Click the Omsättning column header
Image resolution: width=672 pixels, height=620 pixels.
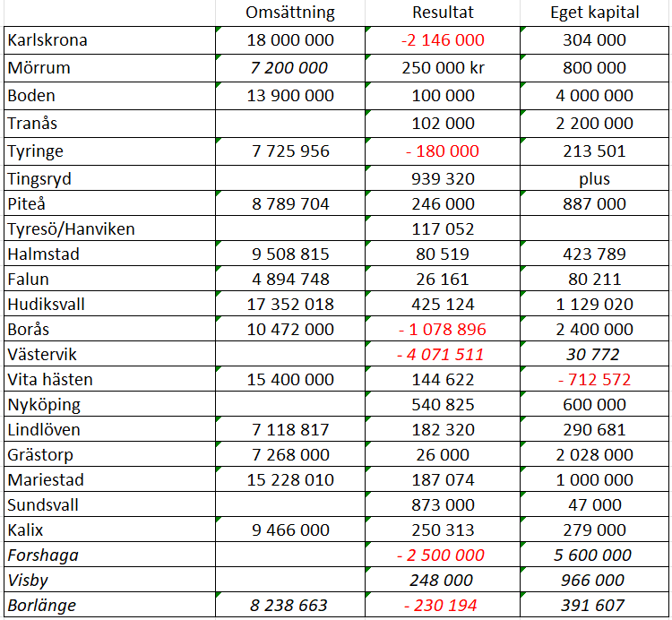(x=290, y=13)
